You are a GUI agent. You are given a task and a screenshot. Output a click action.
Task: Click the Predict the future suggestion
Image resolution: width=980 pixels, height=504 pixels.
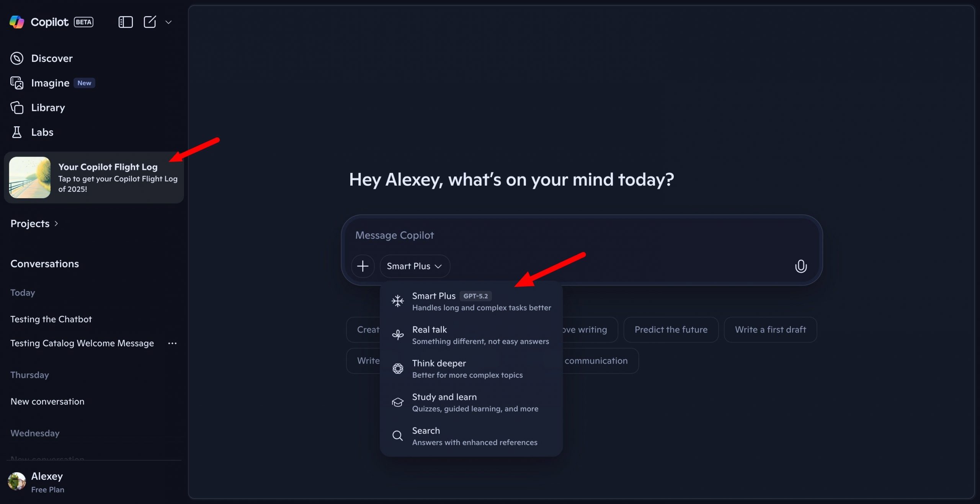(x=671, y=329)
